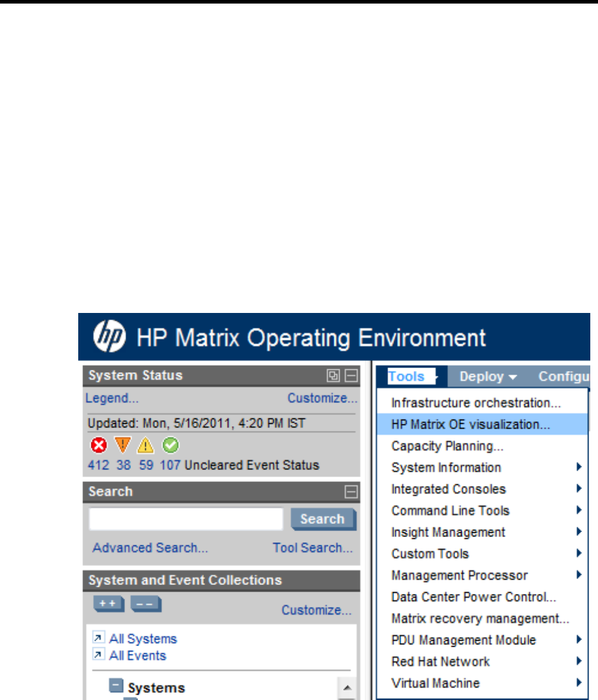Expand System Information submenu
The image size is (598, 700).
click(x=482, y=468)
